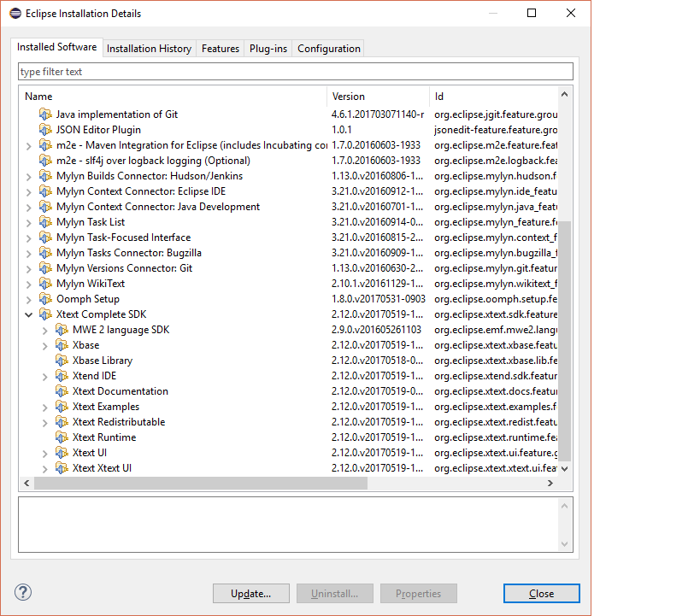Click the Mylyn Versions Connector Git icon

tap(45, 268)
